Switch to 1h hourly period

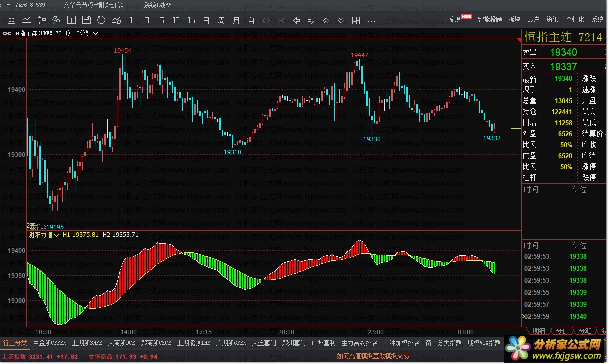point(191,20)
